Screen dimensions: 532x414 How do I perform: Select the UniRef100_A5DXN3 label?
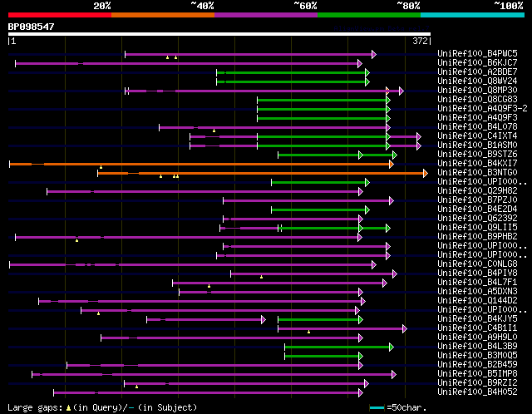(477, 292)
